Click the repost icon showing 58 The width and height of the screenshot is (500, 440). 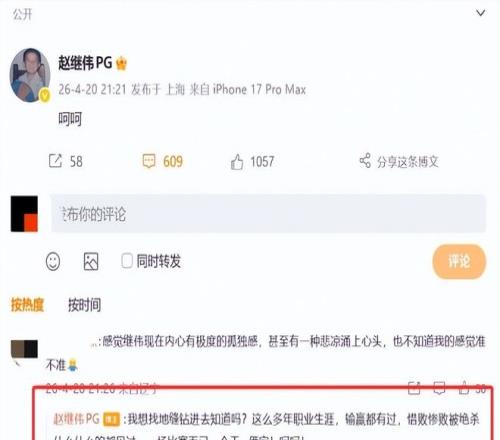point(55,161)
